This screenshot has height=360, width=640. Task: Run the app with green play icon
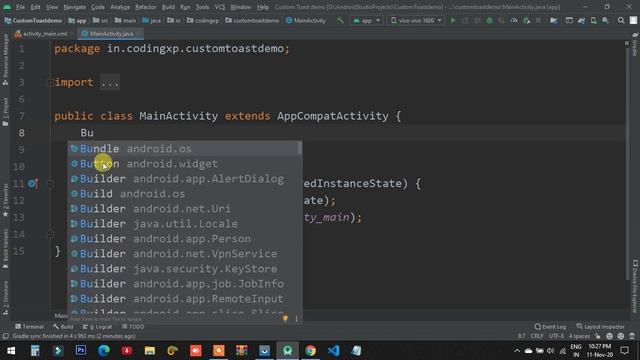pyautogui.click(x=453, y=20)
